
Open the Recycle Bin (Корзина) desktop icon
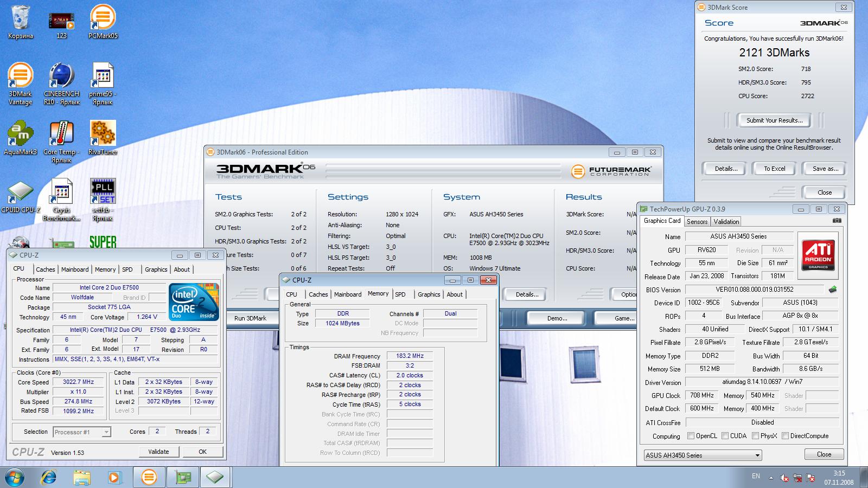[x=21, y=22]
